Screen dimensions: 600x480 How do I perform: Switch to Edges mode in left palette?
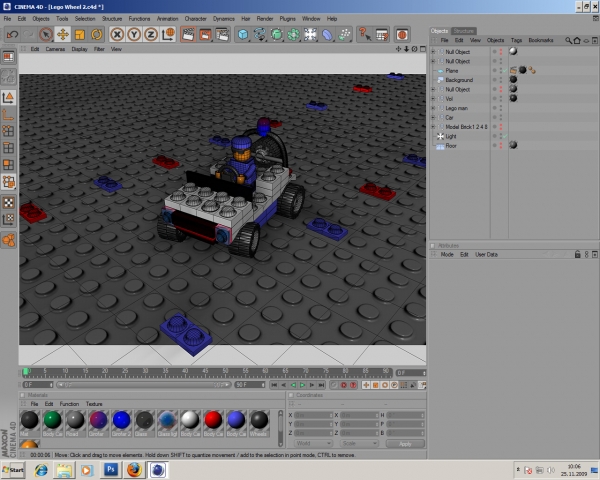(x=8, y=148)
